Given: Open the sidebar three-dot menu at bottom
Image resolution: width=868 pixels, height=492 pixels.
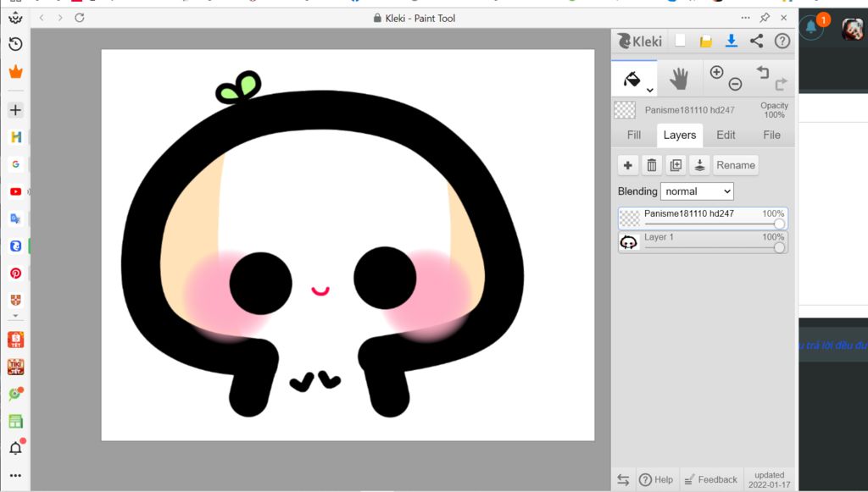Looking at the screenshot, I should point(15,475).
